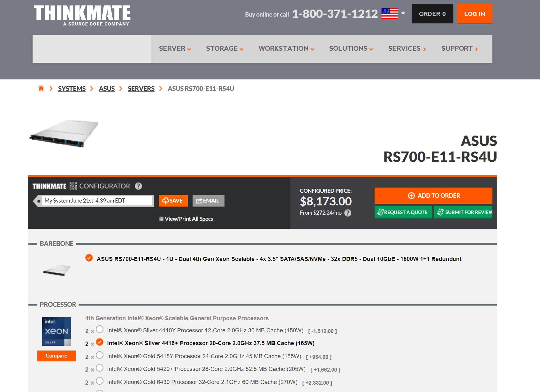
Task: Click the '$8,173.00' configured price
Action: pyautogui.click(x=326, y=201)
